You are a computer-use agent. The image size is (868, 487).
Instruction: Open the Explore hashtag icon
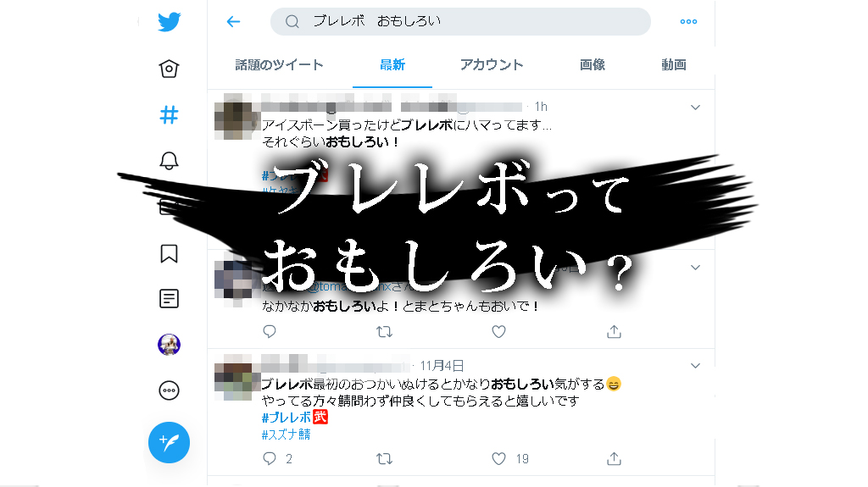tap(169, 115)
